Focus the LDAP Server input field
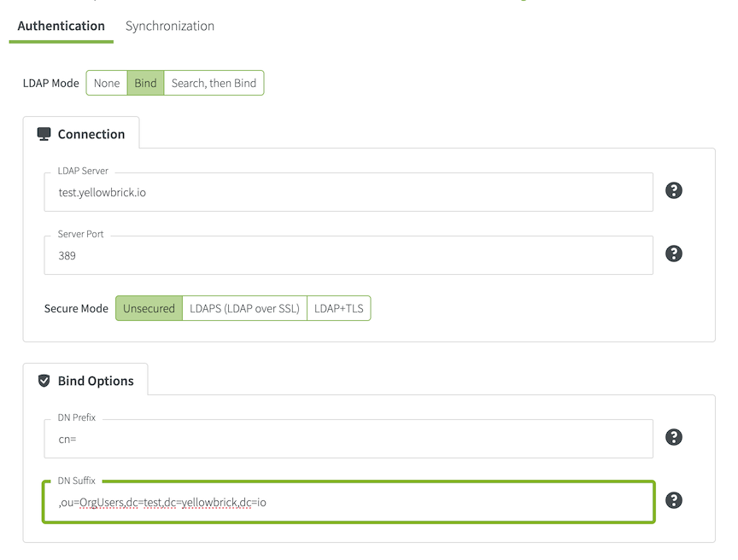 pyautogui.click(x=348, y=193)
